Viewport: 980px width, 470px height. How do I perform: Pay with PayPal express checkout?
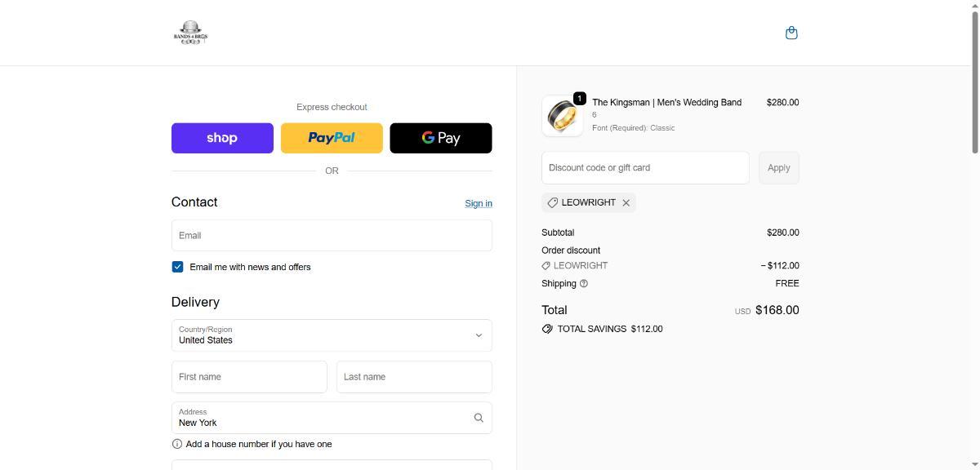pos(332,138)
